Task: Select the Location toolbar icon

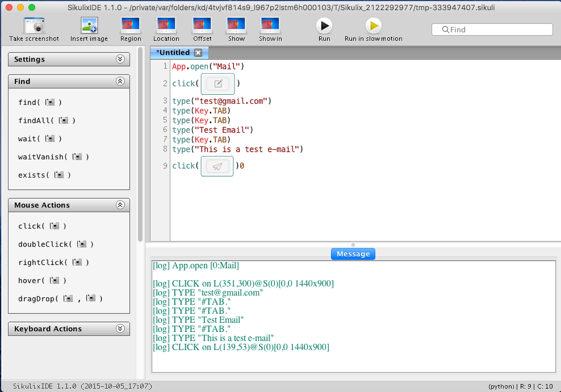Action: point(166,28)
